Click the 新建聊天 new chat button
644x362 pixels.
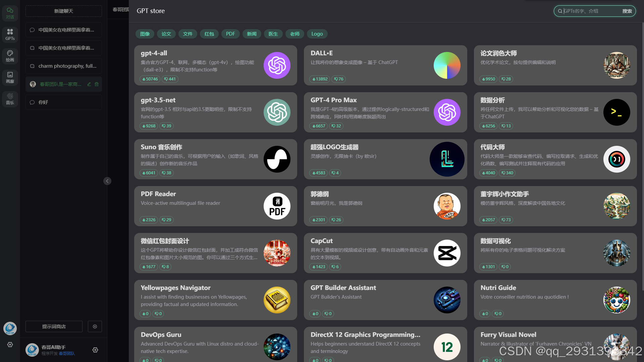[64, 11]
